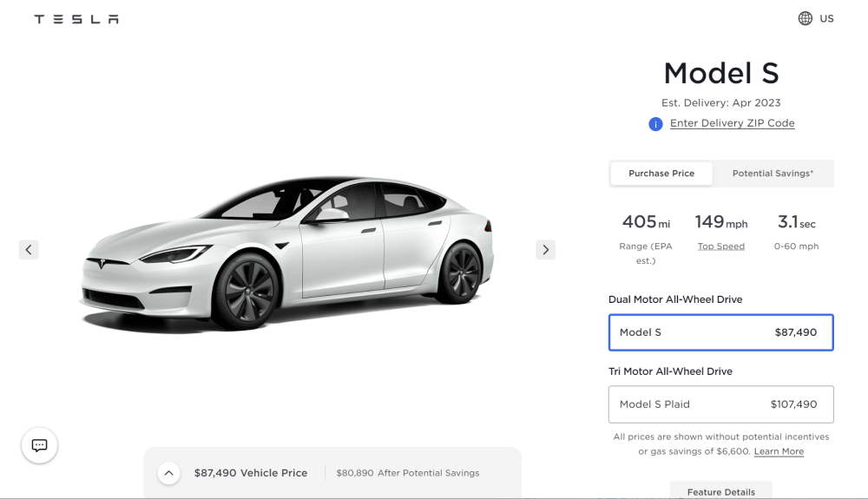868x499 pixels.
Task: Click Enter Delivery ZIP Code link
Action: [732, 123]
